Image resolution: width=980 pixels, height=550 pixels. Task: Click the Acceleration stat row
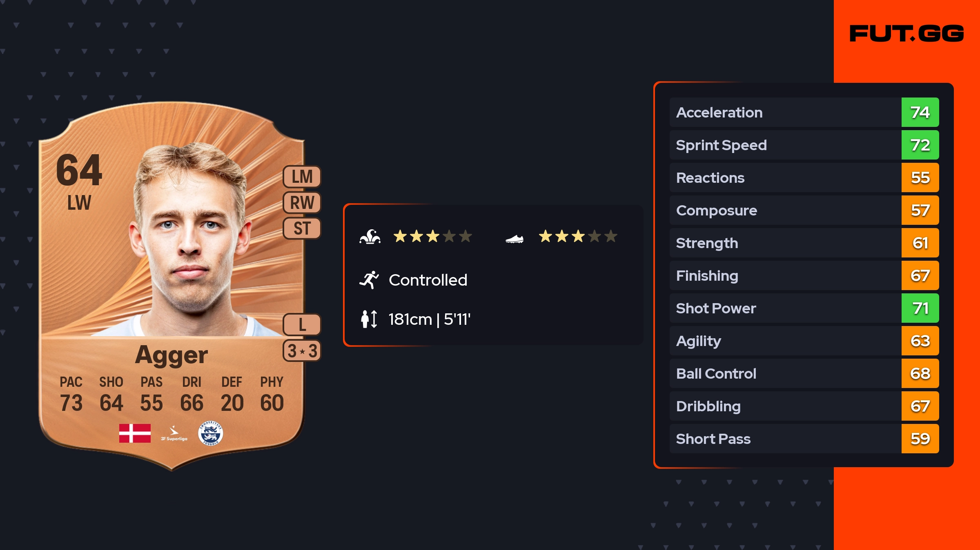(784, 112)
